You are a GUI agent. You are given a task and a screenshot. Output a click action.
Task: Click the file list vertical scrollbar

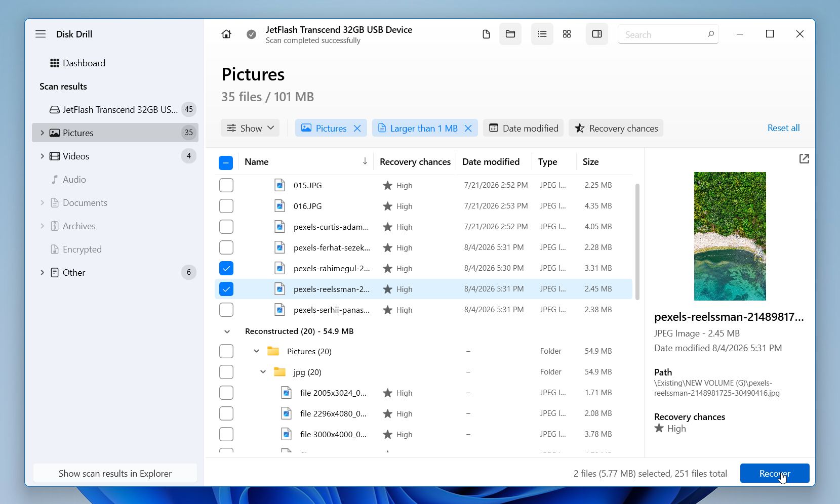(637, 241)
